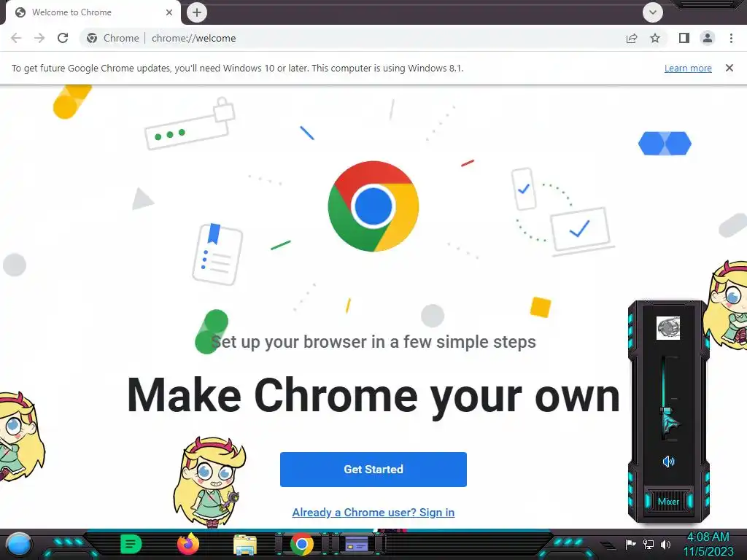Click the Action Center flag tray icon

[630, 544]
